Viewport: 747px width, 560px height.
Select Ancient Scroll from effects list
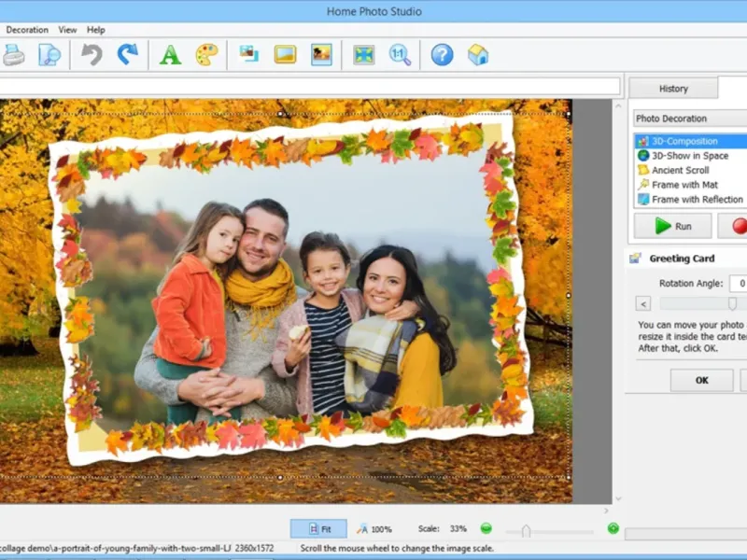(680, 170)
